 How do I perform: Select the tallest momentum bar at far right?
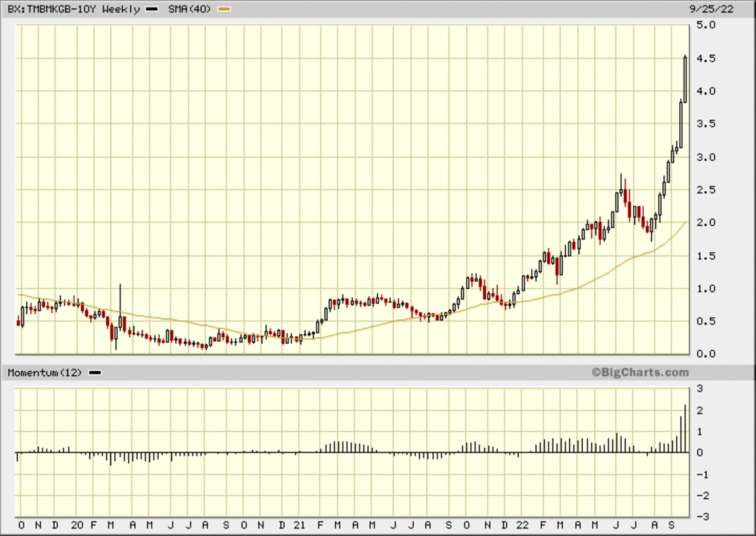685,429
